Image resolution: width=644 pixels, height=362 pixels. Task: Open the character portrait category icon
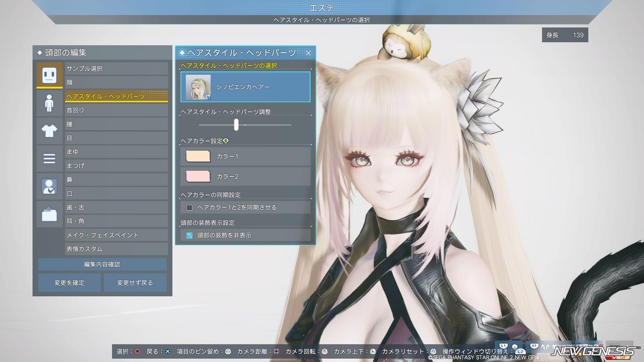(x=49, y=187)
